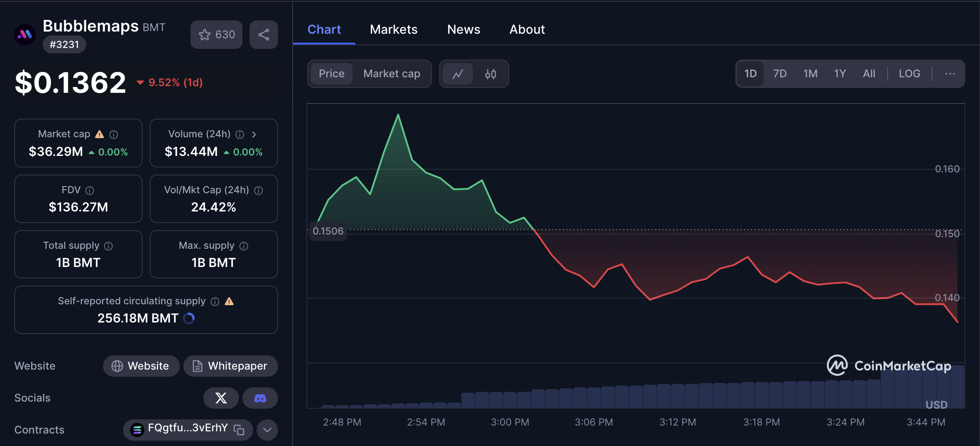Open the project Website link
The height and width of the screenshot is (446, 980).
tap(141, 366)
